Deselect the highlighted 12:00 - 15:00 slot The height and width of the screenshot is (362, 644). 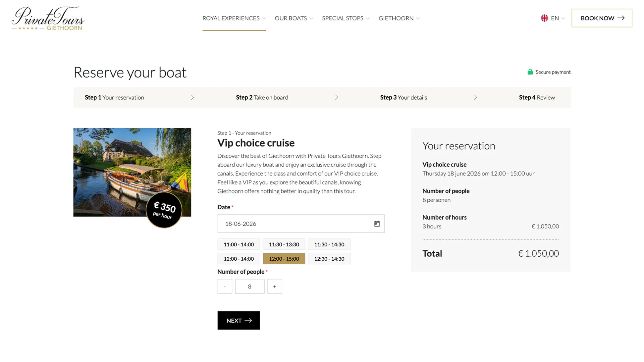tap(284, 259)
